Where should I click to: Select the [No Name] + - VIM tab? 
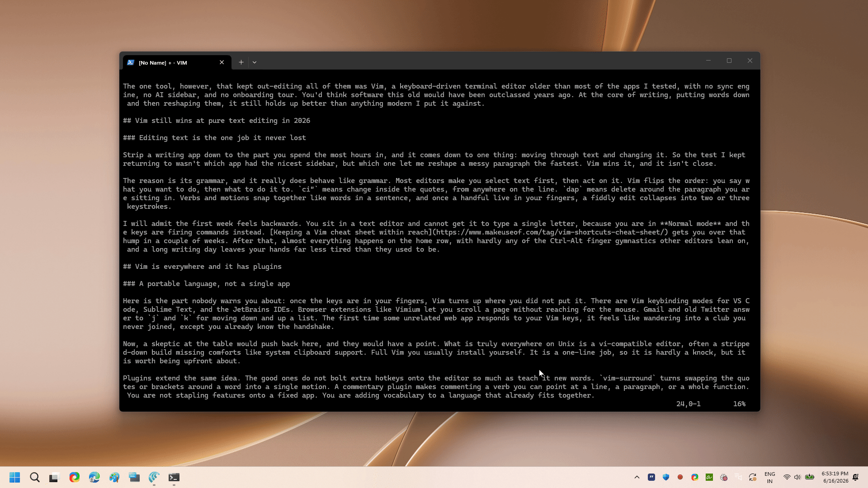(x=177, y=62)
